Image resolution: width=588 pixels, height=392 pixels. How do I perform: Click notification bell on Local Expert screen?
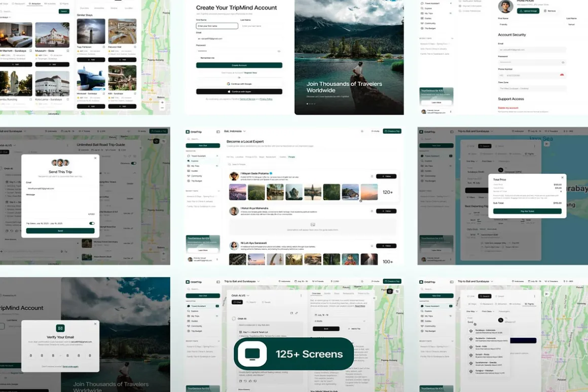[362, 131]
